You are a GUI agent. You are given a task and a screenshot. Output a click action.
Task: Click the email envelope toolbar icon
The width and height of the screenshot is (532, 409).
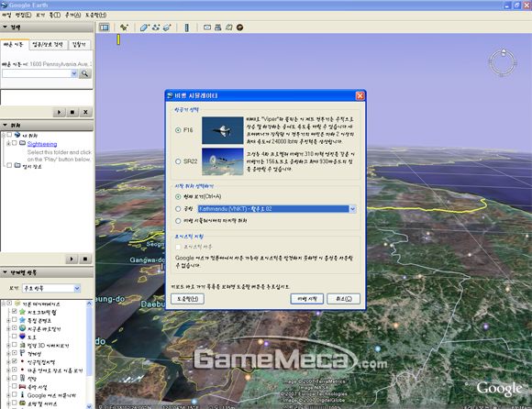pyautogui.click(x=207, y=28)
